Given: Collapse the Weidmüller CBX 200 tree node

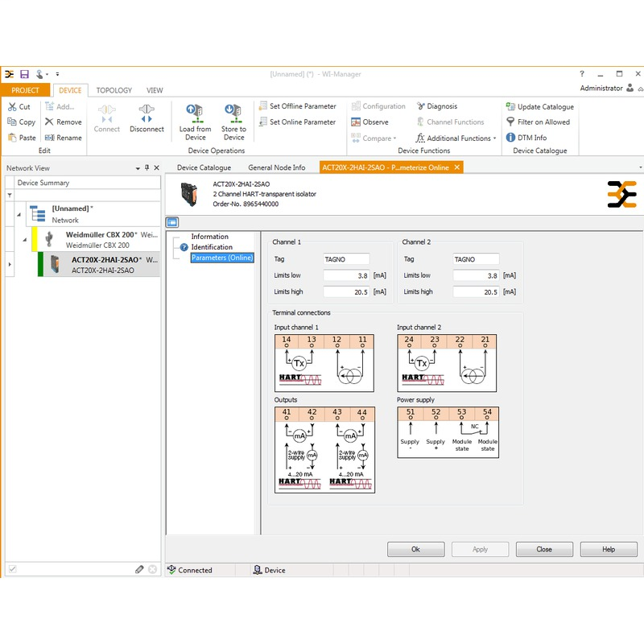Looking at the screenshot, I should [25, 240].
